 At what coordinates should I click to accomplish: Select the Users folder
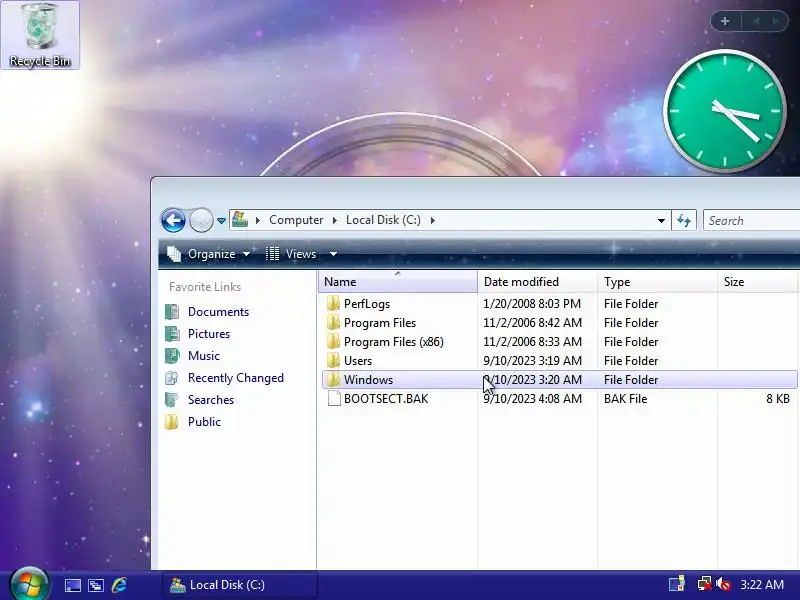tap(358, 361)
